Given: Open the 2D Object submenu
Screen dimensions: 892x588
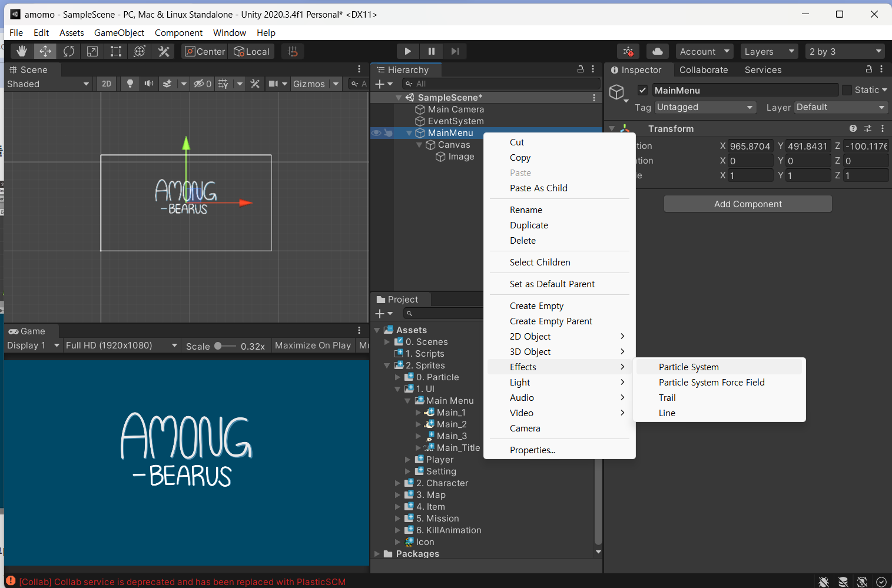Looking at the screenshot, I should click(559, 337).
